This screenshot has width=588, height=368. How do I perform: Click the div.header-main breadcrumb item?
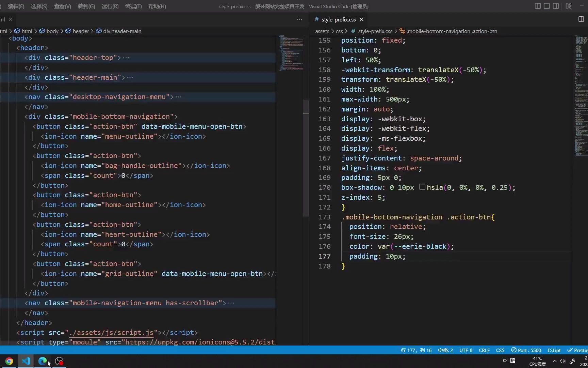click(x=118, y=31)
